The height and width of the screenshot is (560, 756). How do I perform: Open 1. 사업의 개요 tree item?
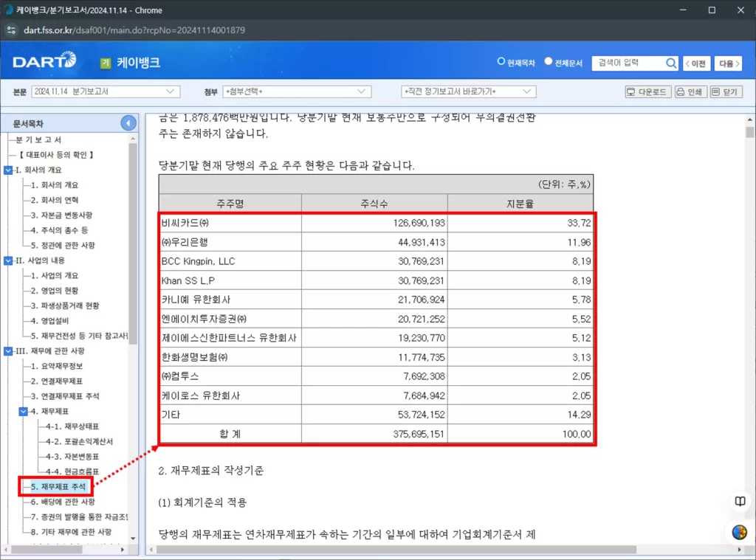point(55,276)
